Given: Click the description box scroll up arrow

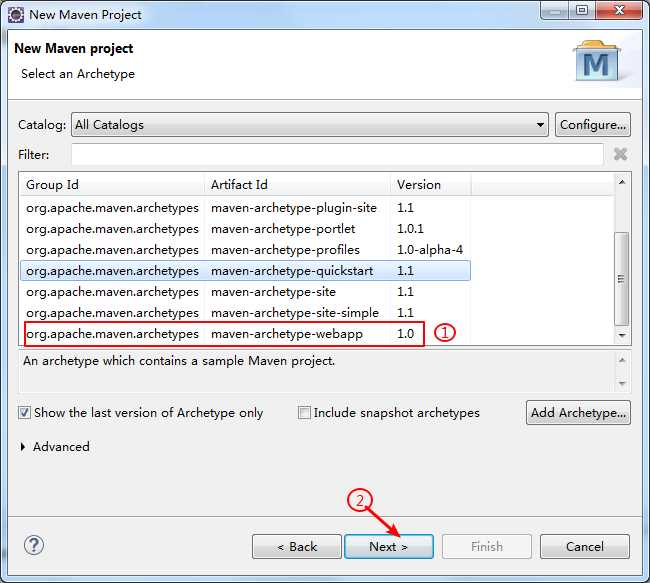Looking at the screenshot, I should (622, 360).
